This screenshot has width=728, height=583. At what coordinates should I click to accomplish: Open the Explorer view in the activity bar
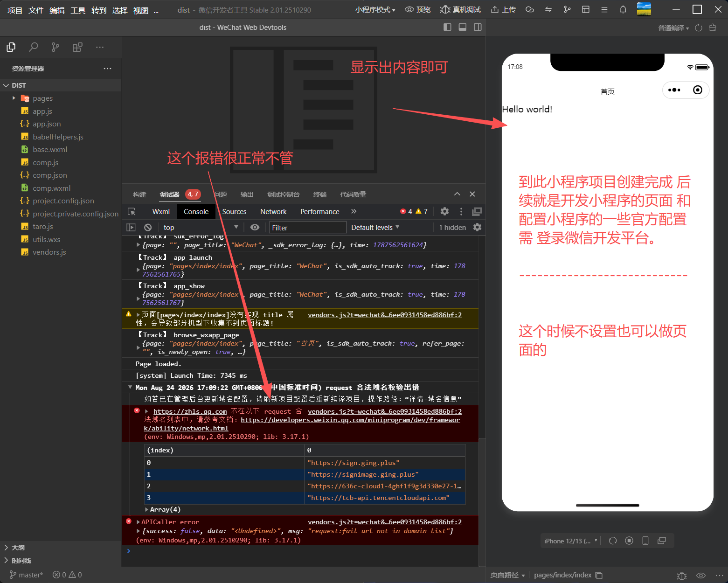(11, 47)
